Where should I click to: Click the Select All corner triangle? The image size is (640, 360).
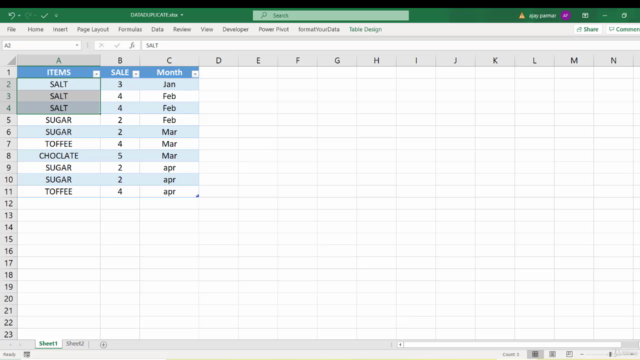coord(11,61)
